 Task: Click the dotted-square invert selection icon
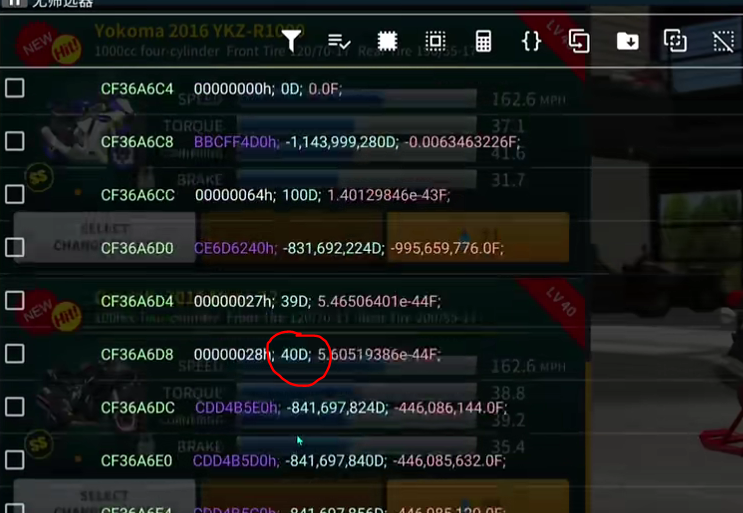[x=435, y=41]
